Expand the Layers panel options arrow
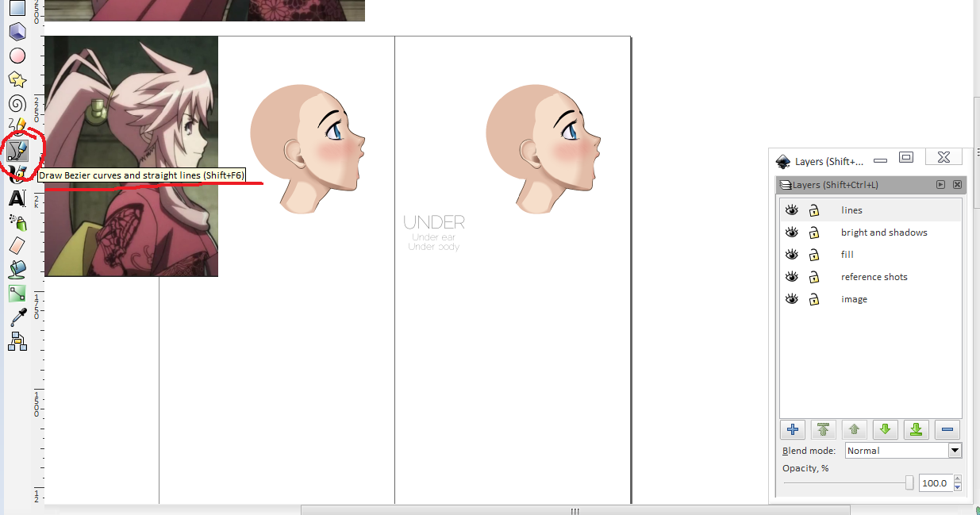 point(940,185)
